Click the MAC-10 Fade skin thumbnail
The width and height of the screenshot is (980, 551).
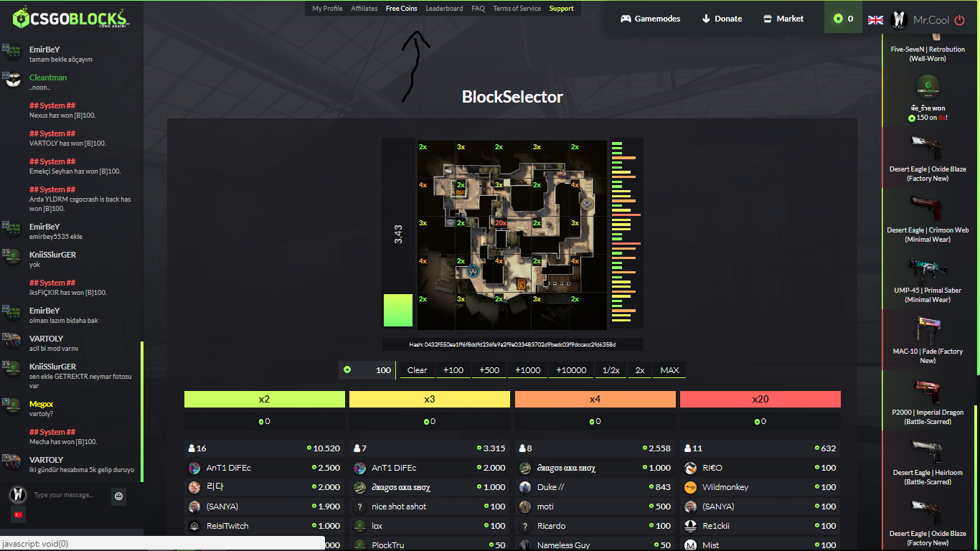pos(928,330)
